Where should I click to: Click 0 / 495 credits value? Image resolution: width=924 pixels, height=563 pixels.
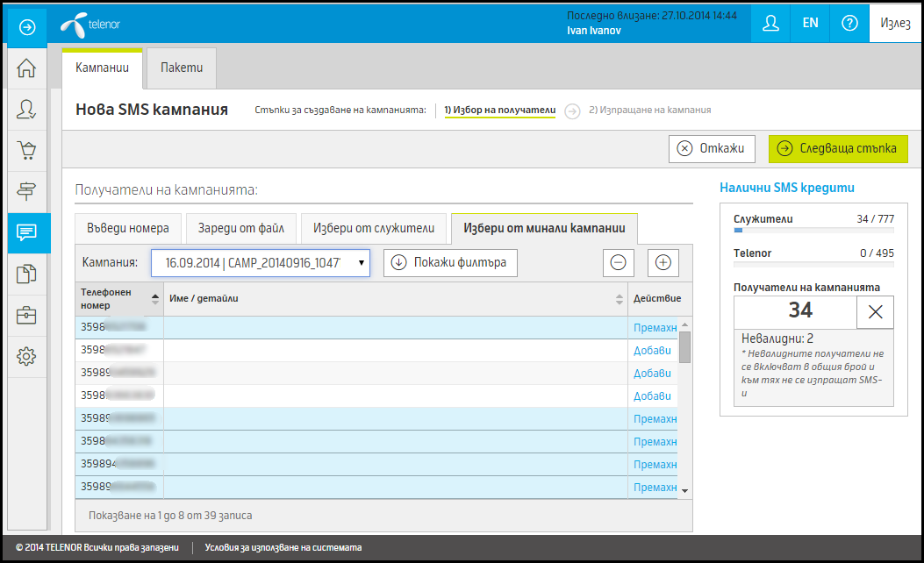(877, 253)
